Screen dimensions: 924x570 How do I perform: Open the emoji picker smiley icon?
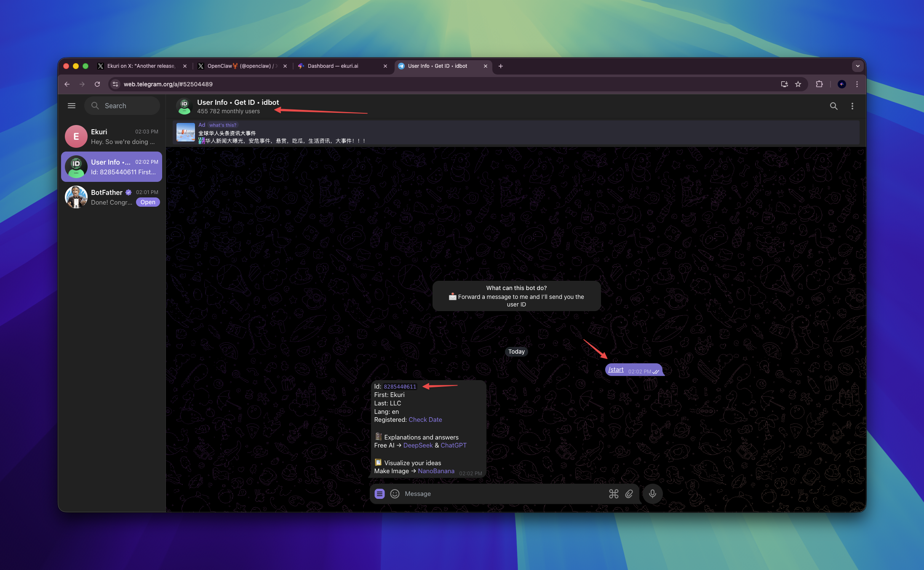tap(395, 494)
